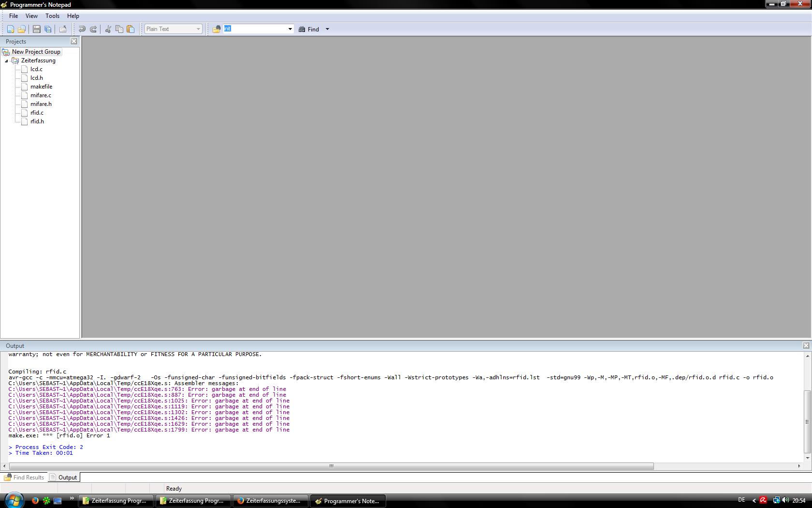Select mifare.c in the project tree

tap(41, 95)
